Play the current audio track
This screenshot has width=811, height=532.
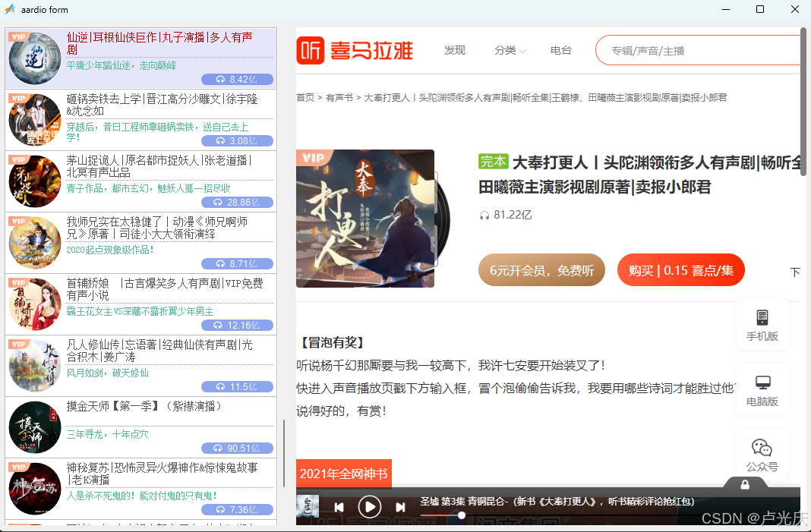(x=370, y=507)
